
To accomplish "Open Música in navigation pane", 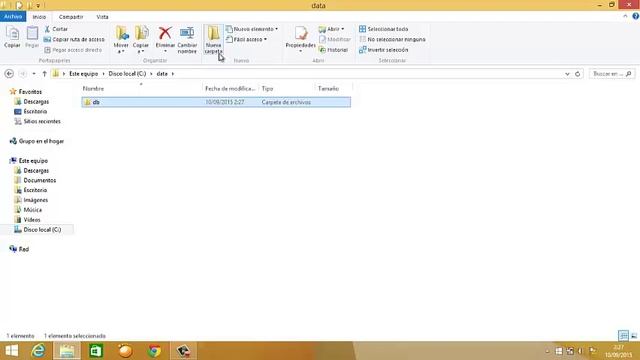I will tap(28, 210).
